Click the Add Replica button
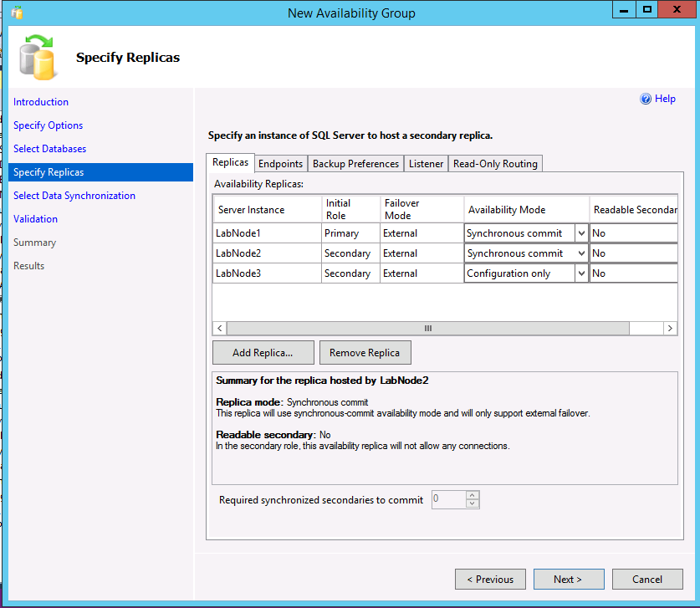Image resolution: width=700 pixels, height=608 pixels. coord(263,352)
